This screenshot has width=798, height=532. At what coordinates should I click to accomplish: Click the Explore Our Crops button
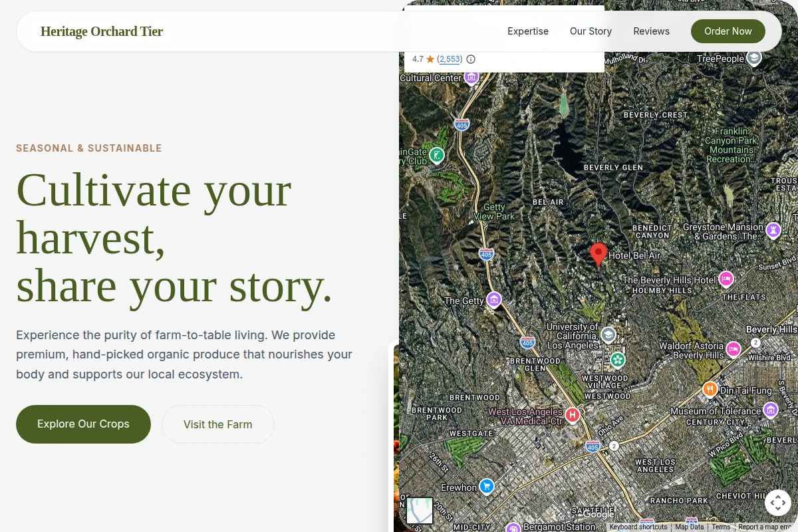tap(83, 424)
